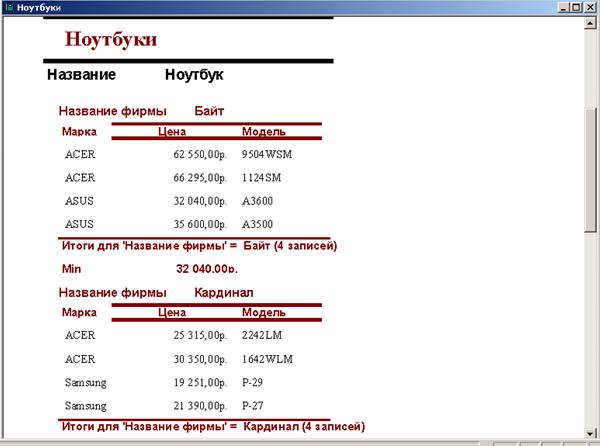The height and width of the screenshot is (446, 600).
Task: Click the Ноутбуки window title icon
Action: 10,7
